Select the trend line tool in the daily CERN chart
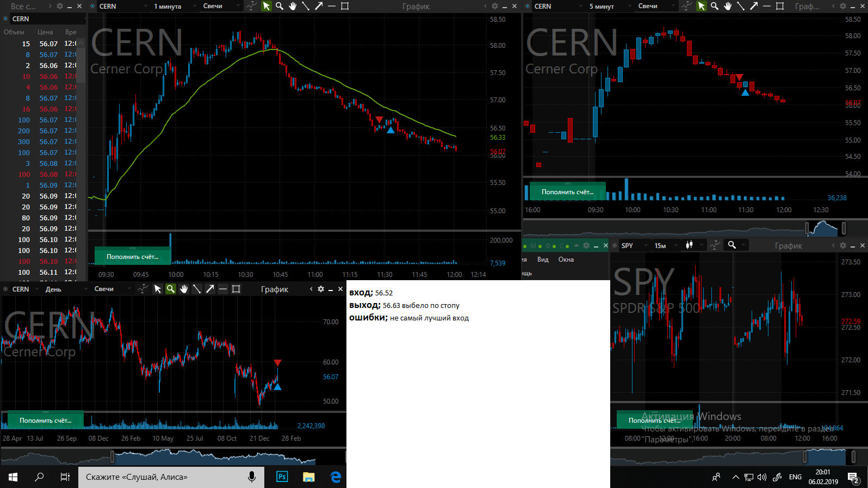The height and width of the screenshot is (488, 868). pos(197,289)
